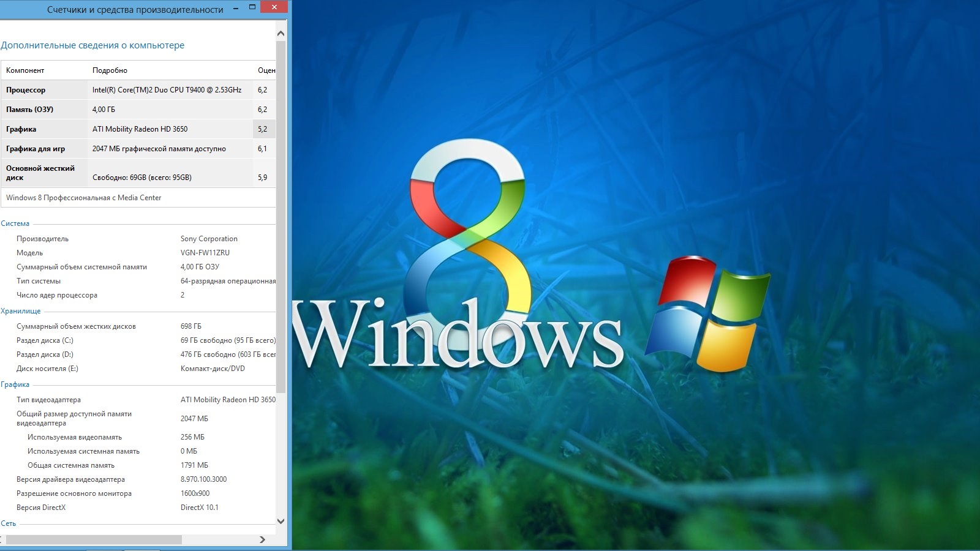Click the Дополнительные сведения о компьютере heading
980x551 pixels.
pyautogui.click(x=92, y=45)
